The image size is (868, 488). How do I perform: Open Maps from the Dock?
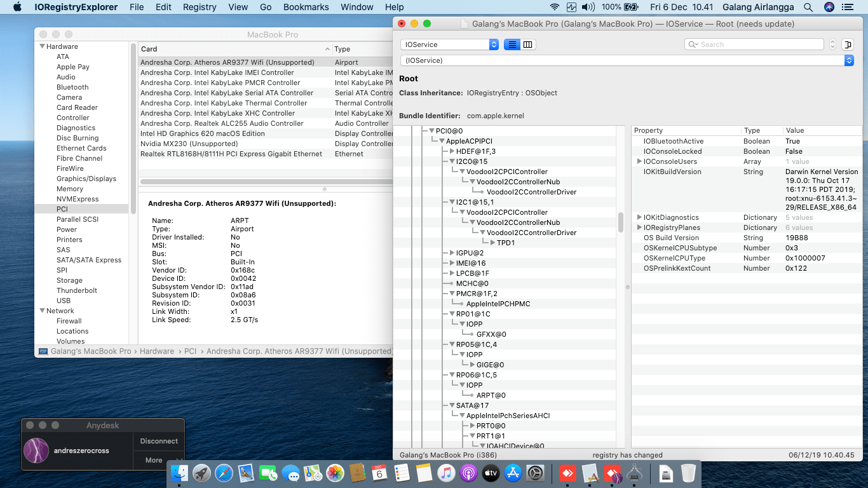click(313, 473)
